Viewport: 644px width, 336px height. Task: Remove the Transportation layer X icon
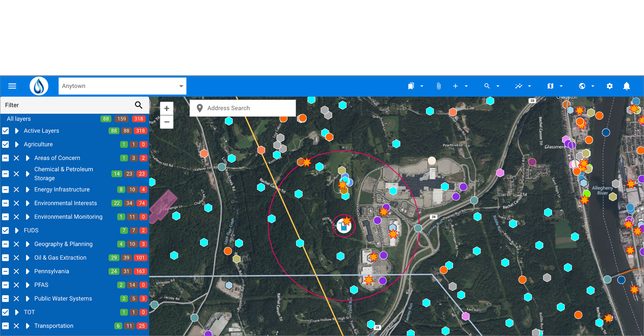[x=16, y=326]
